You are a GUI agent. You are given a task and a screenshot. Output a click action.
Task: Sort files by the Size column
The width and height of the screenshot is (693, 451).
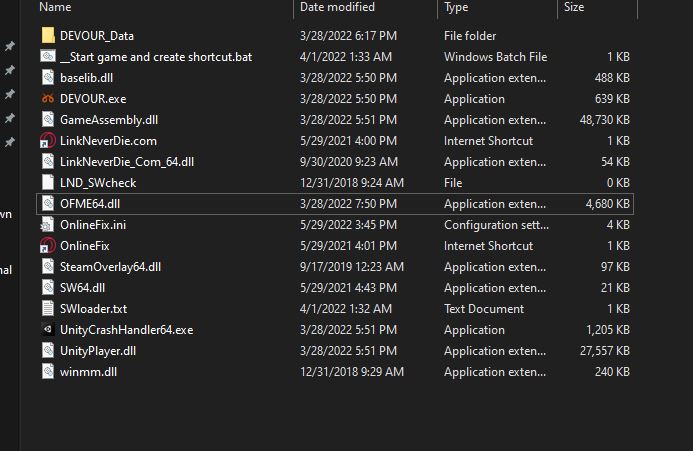(x=574, y=8)
